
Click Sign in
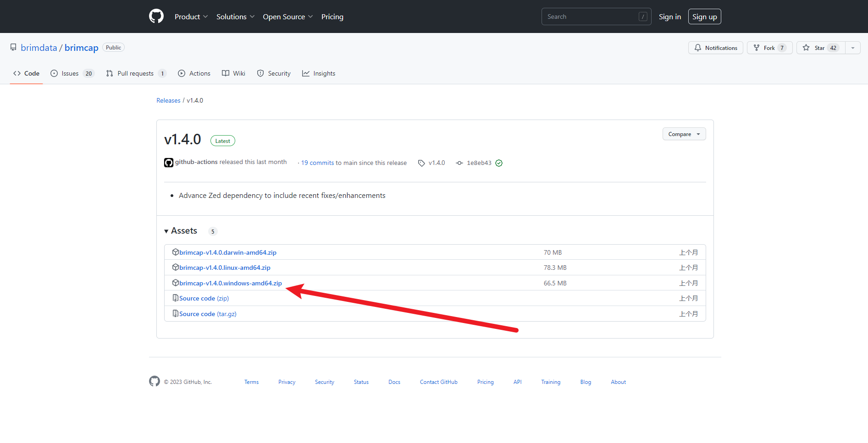(670, 16)
